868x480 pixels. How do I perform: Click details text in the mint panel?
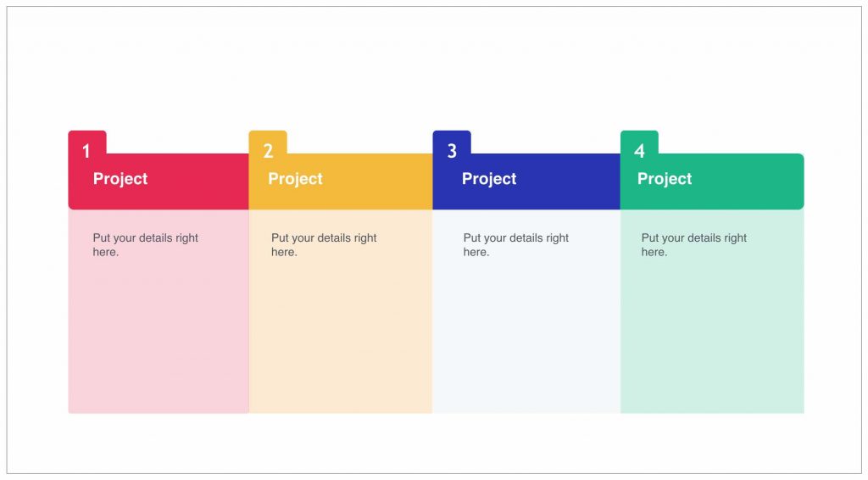(693, 245)
